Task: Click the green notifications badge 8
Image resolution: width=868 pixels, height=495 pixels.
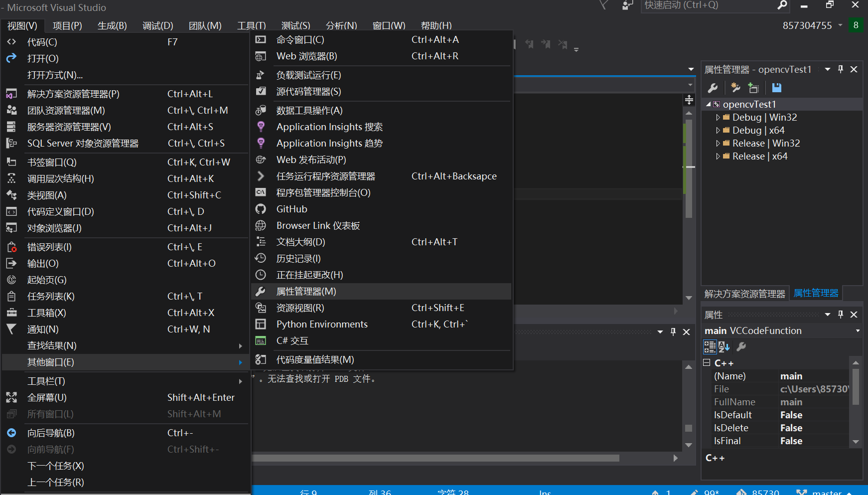Action: (x=856, y=25)
